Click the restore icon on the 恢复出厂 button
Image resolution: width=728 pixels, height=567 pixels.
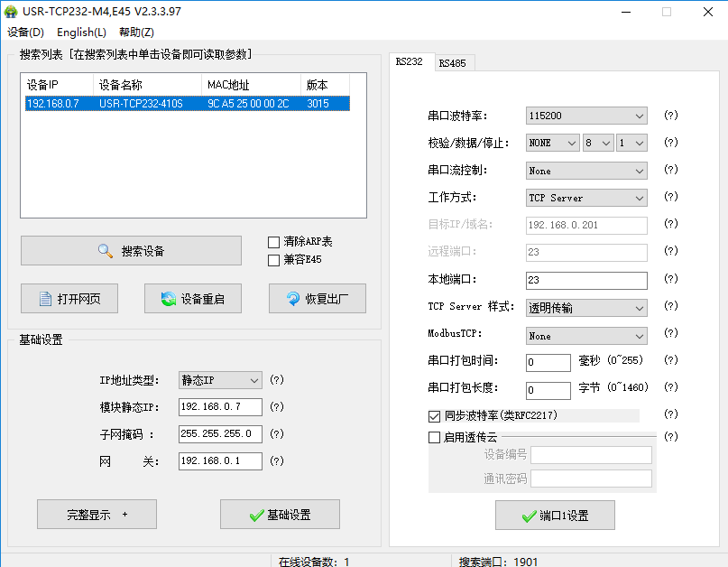292,299
